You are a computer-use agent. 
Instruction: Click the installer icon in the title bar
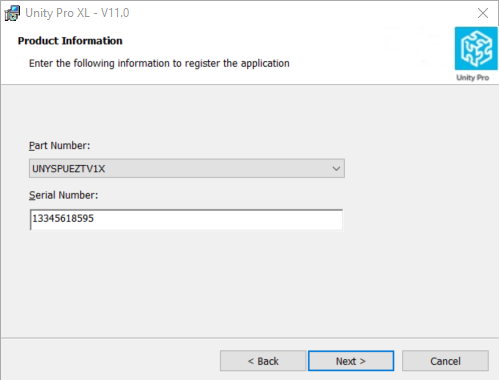(12, 13)
